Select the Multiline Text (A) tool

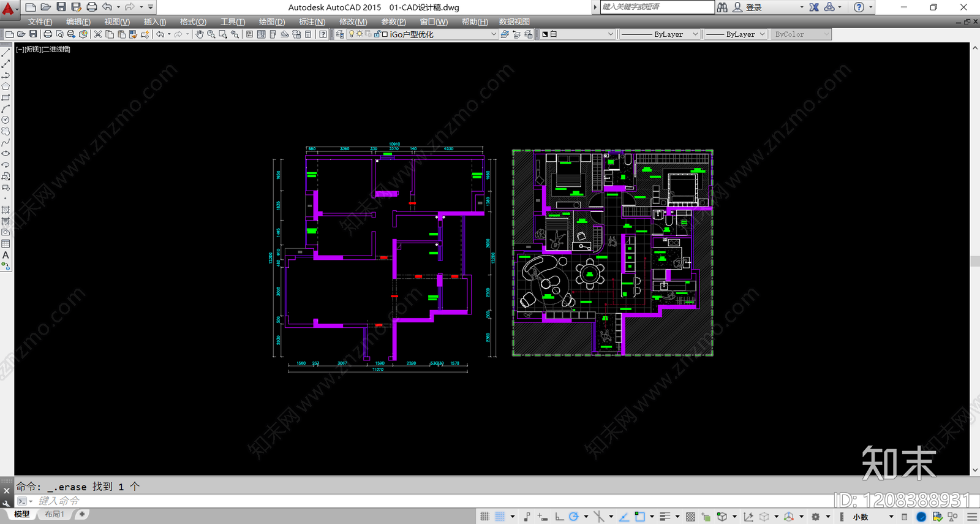click(x=6, y=255)
